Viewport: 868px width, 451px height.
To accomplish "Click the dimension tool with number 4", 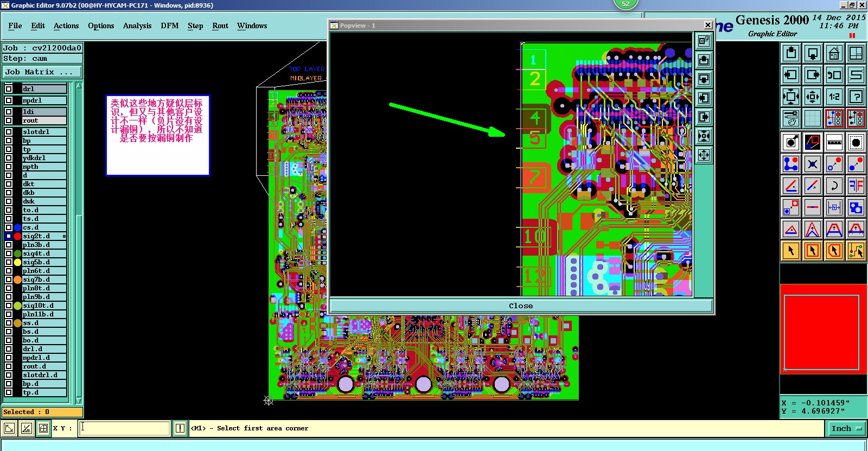I will [x=834, y=207].
